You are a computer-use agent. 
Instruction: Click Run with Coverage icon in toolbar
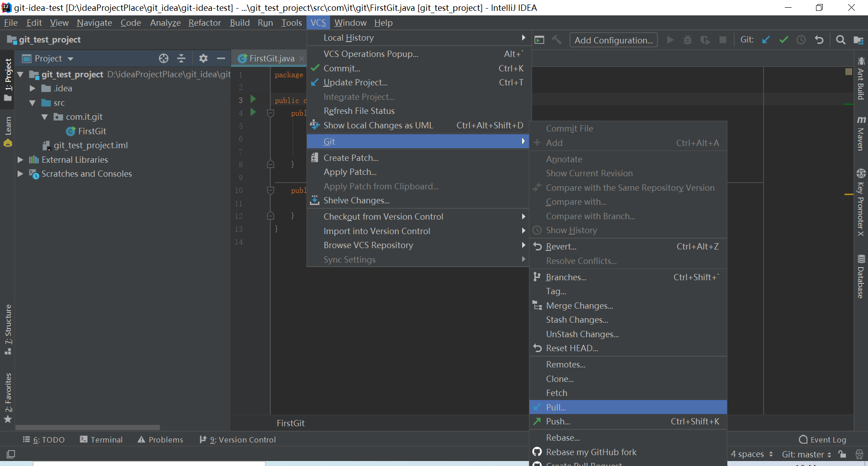tap(705, 40)
